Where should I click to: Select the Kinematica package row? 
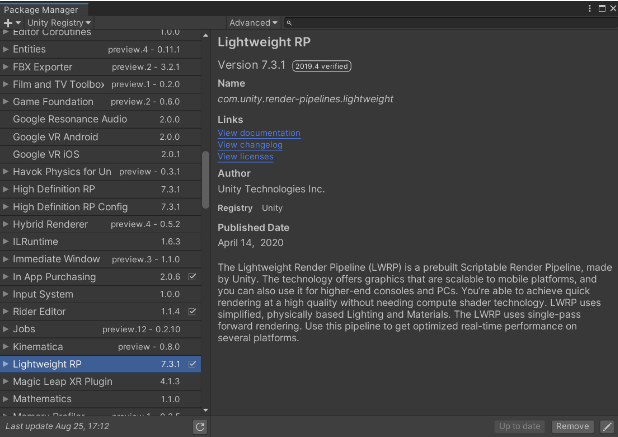(101, 346)
